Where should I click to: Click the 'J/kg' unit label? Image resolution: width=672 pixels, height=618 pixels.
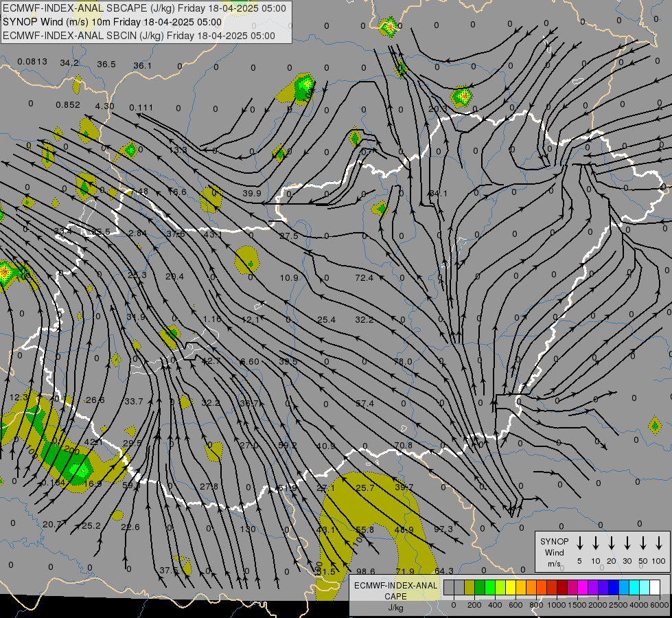point(395,607)
